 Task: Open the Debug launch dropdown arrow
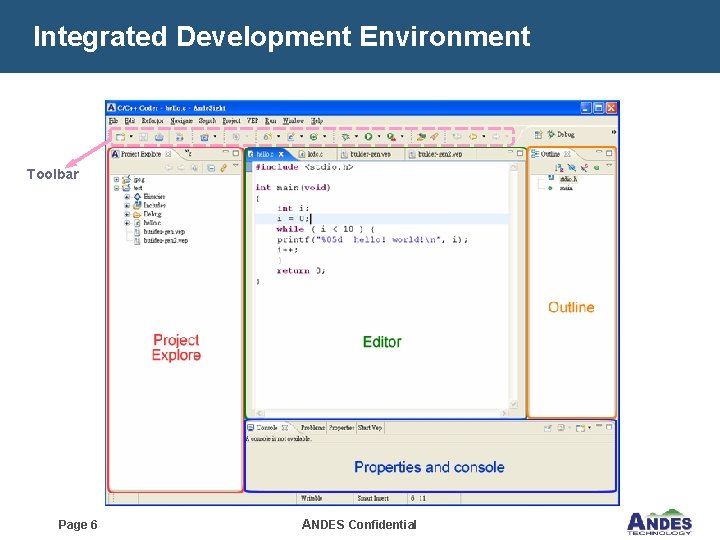tap(356, 137)
